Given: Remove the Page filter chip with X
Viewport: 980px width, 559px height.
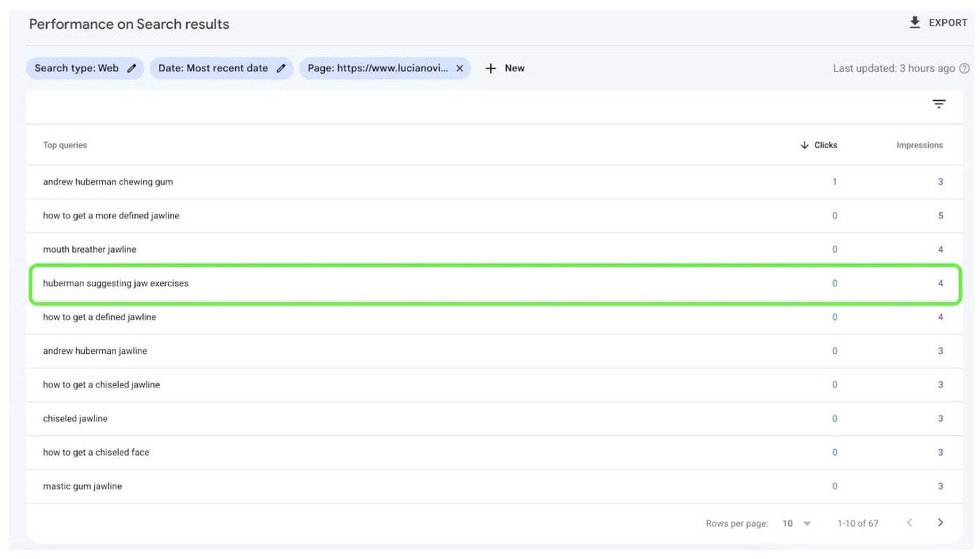Looking at the screenshot, I should tap(460, 68).
